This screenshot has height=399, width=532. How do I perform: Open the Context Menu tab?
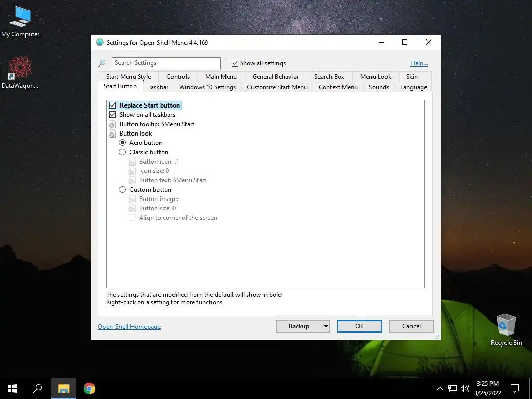(338, 87)
